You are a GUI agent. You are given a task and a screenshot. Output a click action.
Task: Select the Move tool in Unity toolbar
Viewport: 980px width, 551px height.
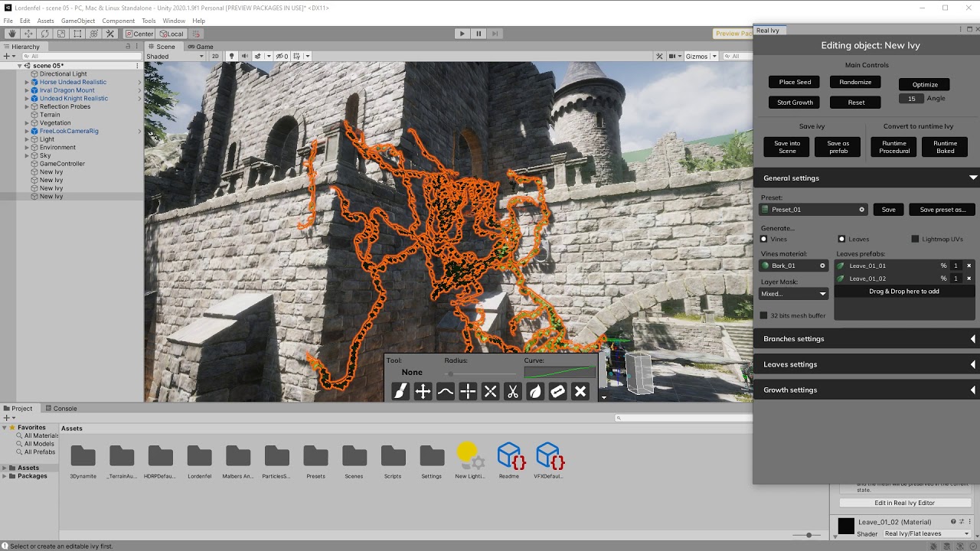[x=28, y=34]
